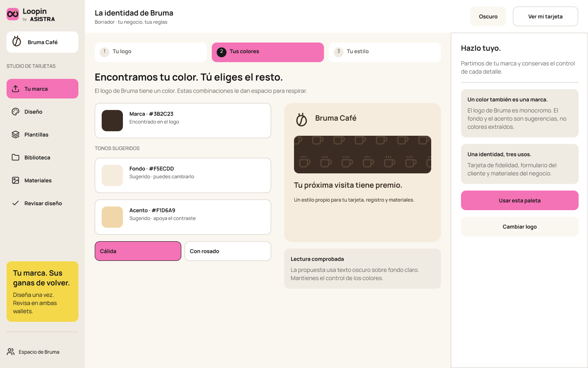Click the image icon beside Materiales
The image size is (588, 368).
click(x=16, y=180)
